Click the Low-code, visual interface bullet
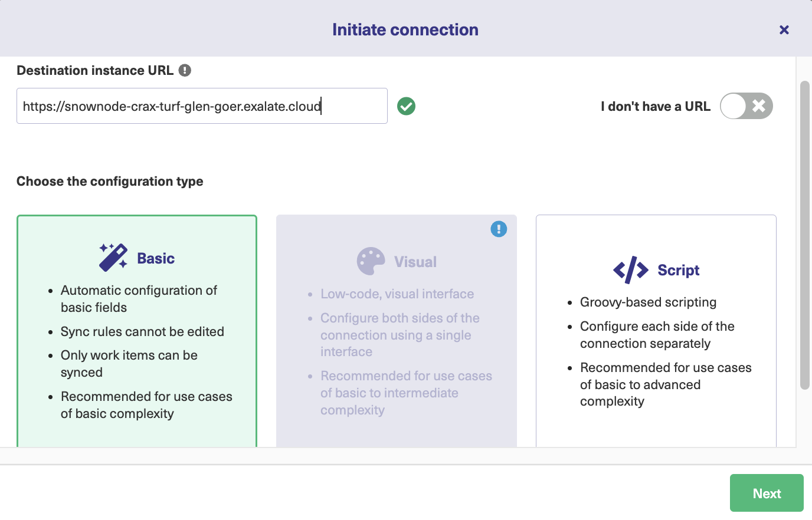 pyautogui.click(x=397, y=294)
